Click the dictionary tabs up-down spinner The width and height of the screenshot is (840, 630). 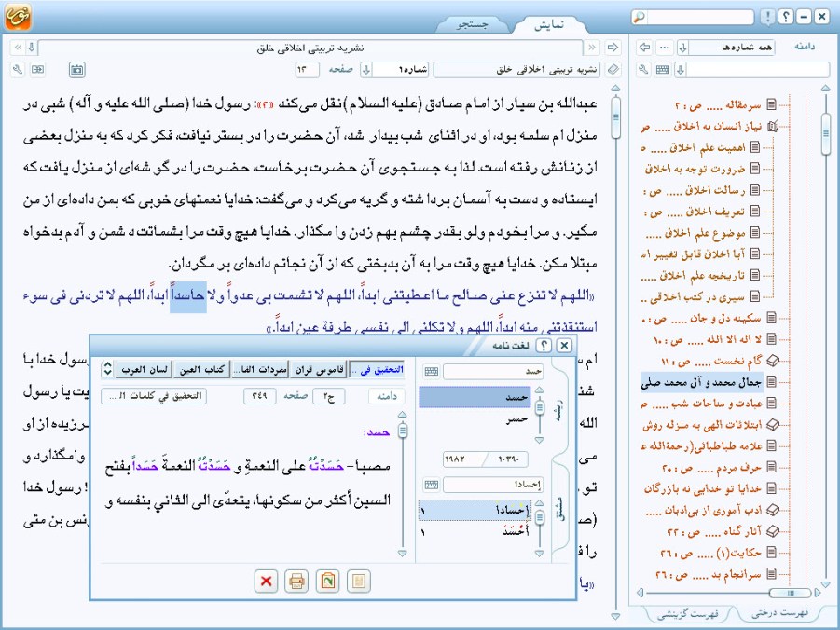(107, 368)
